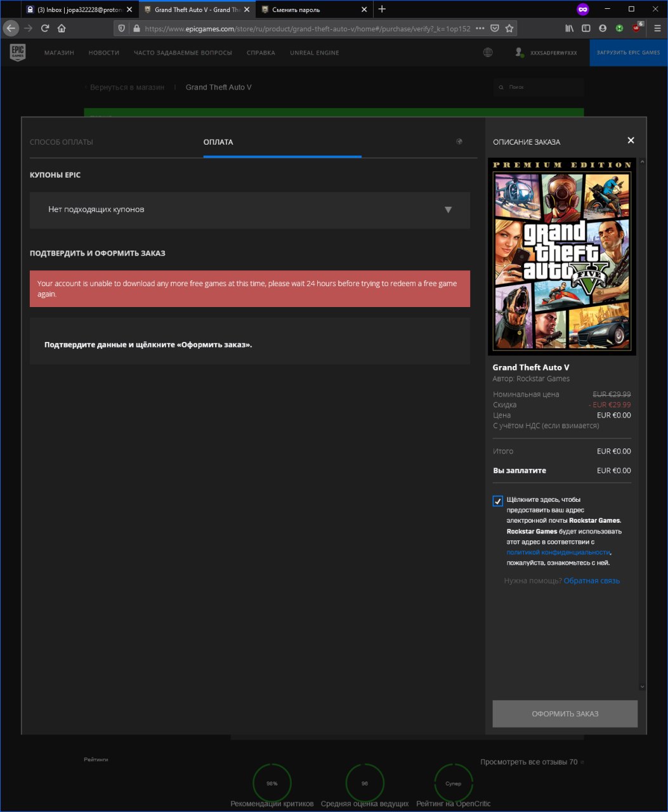Reload the current page
Image resolution: width=668 pixels, height=812 pixels.
tap(45, 28)
